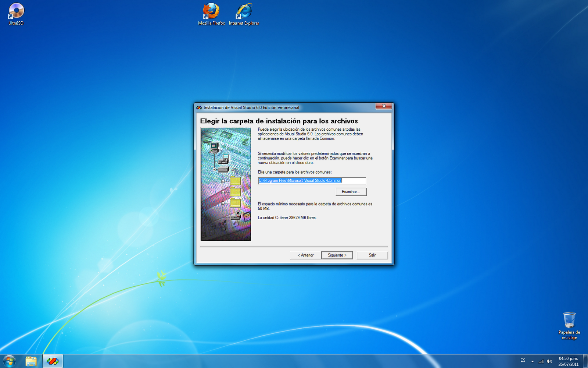
Task: Open Examinar to browse folders
Action: [x=351, y=192]
